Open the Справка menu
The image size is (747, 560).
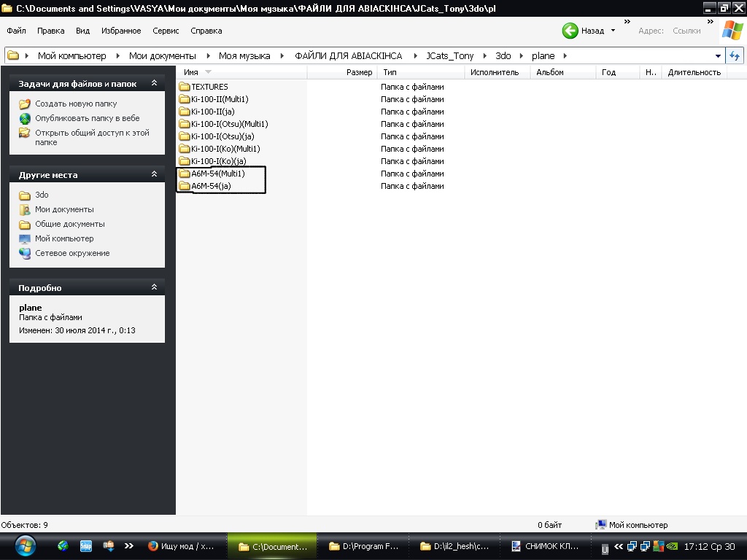coord(206,31)
